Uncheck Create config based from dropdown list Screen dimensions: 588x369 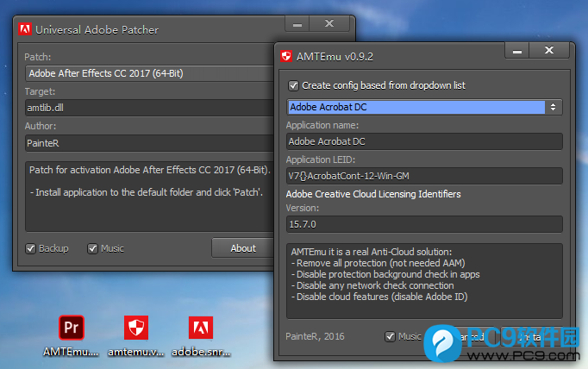[x=293, y=85]
